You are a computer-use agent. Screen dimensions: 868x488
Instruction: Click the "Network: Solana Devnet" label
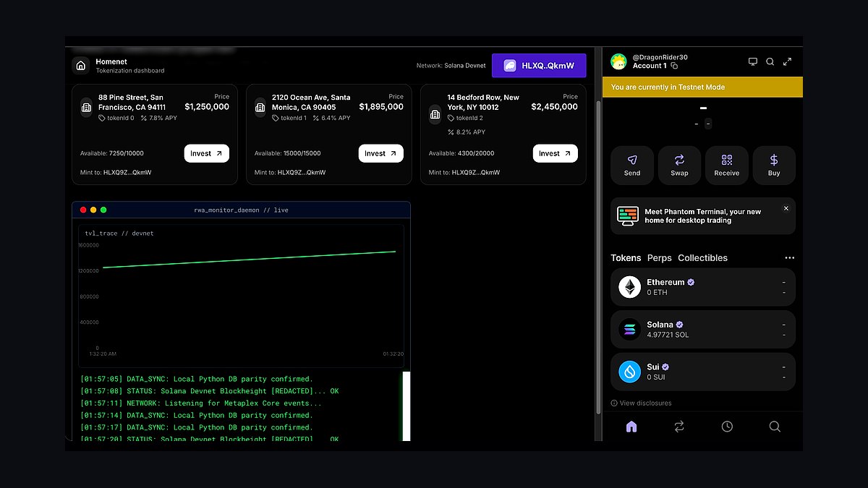[451, 66]
